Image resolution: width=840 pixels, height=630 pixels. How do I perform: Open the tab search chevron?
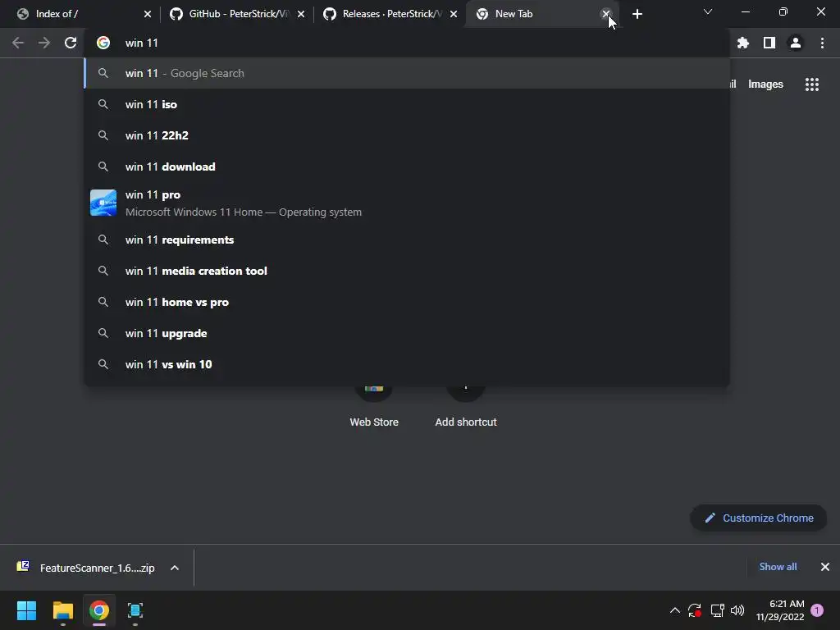[x=708, y=11]
